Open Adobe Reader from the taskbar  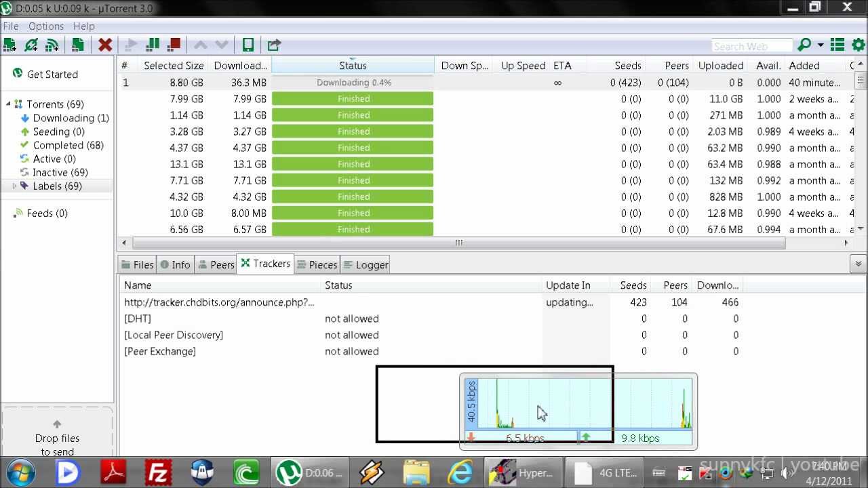click(x=114, y=472)
